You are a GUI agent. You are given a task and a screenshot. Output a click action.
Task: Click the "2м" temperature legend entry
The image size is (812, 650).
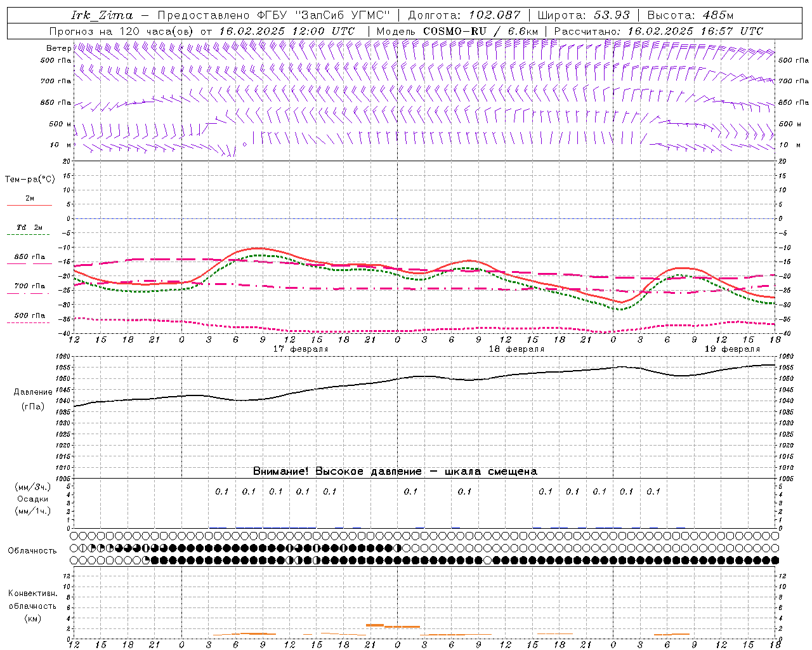pyautogui.click(x=30, y=199)
